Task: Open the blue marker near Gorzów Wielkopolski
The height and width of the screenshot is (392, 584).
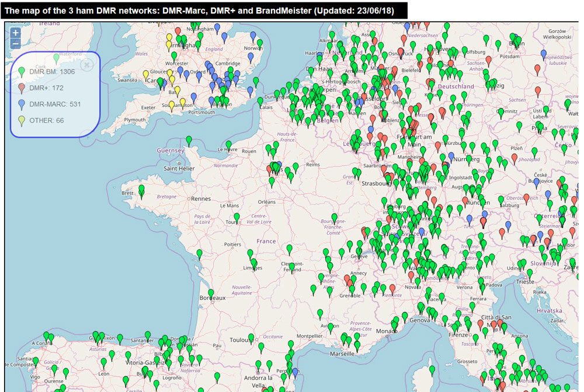Action: 543,55
